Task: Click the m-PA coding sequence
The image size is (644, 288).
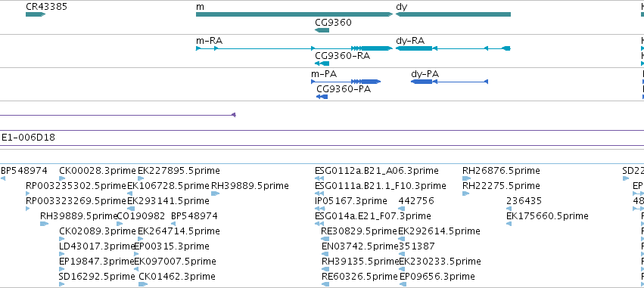Action: [346, 82]
